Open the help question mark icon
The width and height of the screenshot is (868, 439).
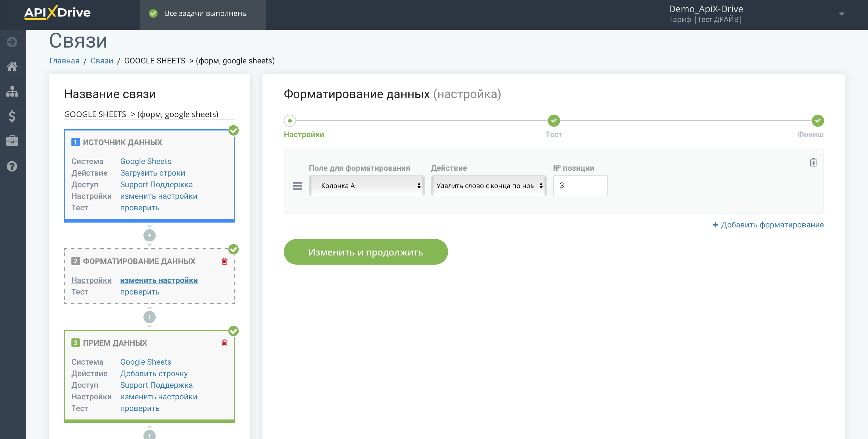tap(12, 166)
